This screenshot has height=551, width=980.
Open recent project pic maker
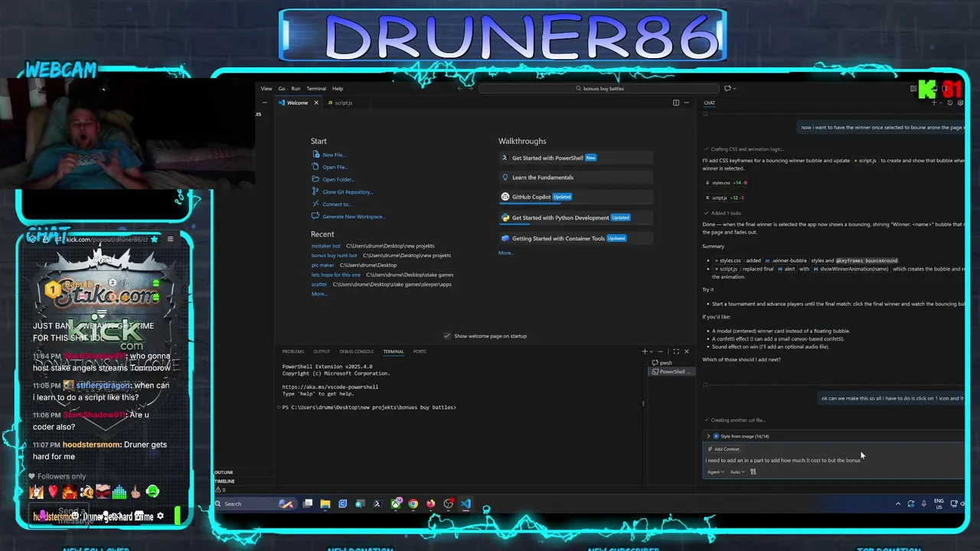coord(322,265)
